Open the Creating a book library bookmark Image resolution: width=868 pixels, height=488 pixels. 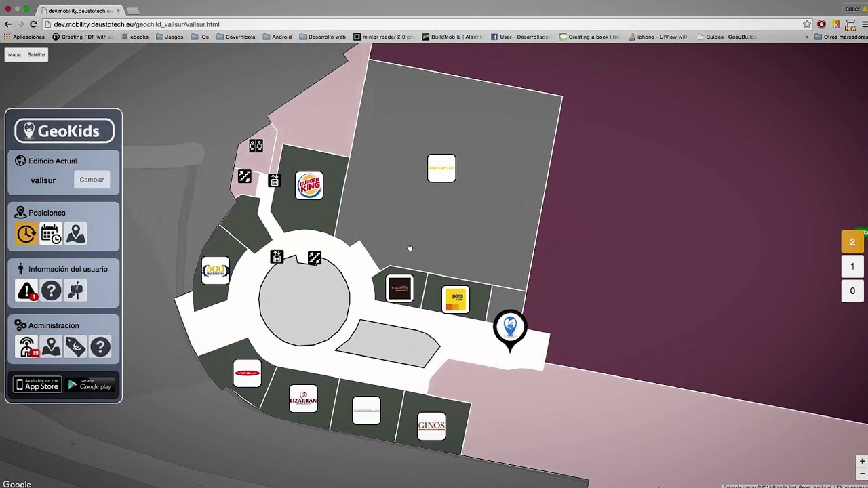coord(590,37)
